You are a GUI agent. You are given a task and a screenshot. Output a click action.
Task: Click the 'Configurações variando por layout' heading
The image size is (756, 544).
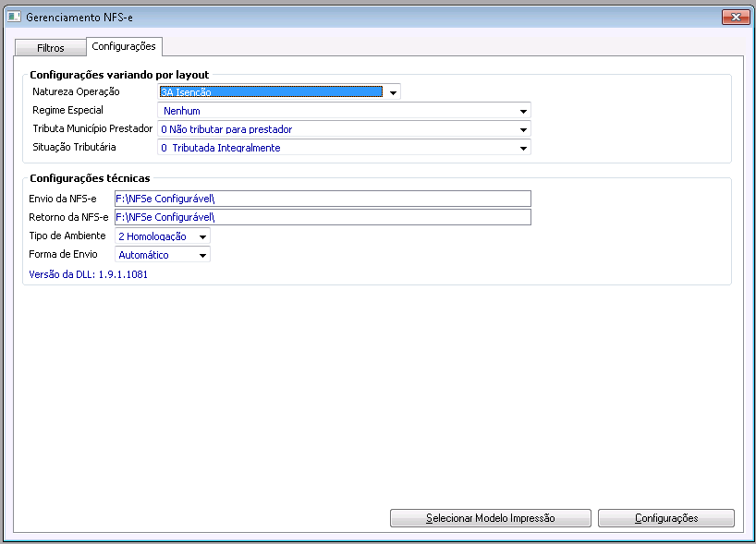[x=119, y=75]
